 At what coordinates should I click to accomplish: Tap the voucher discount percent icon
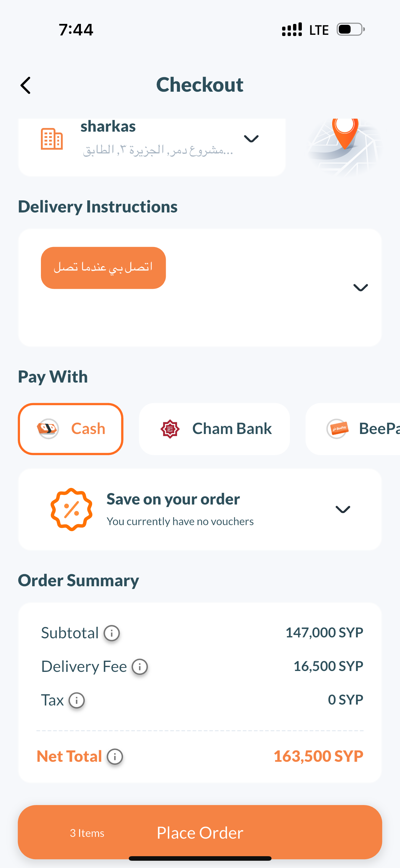click(x=71, y=509)
